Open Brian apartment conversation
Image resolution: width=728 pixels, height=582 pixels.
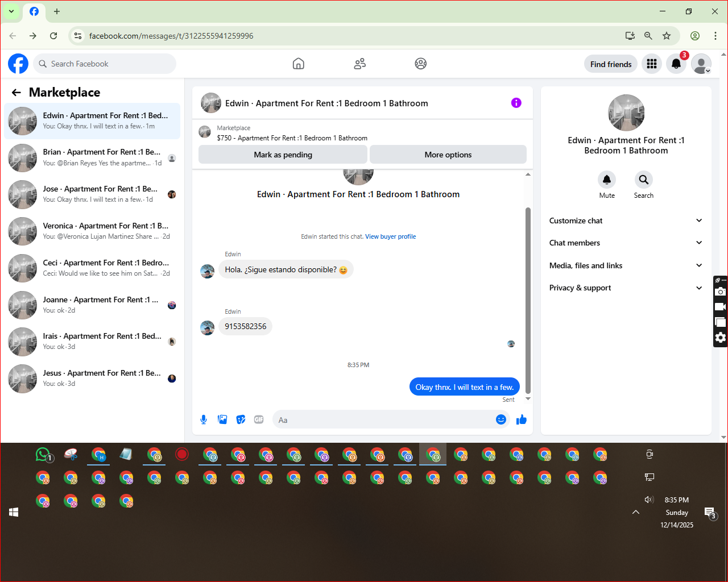[92, 157]
